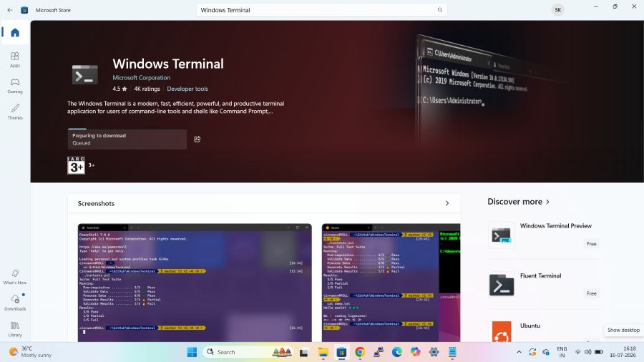The height and width of the screenshot is (362, 644).
Task: Open File Explorer from taskbar
Action: 323,352
